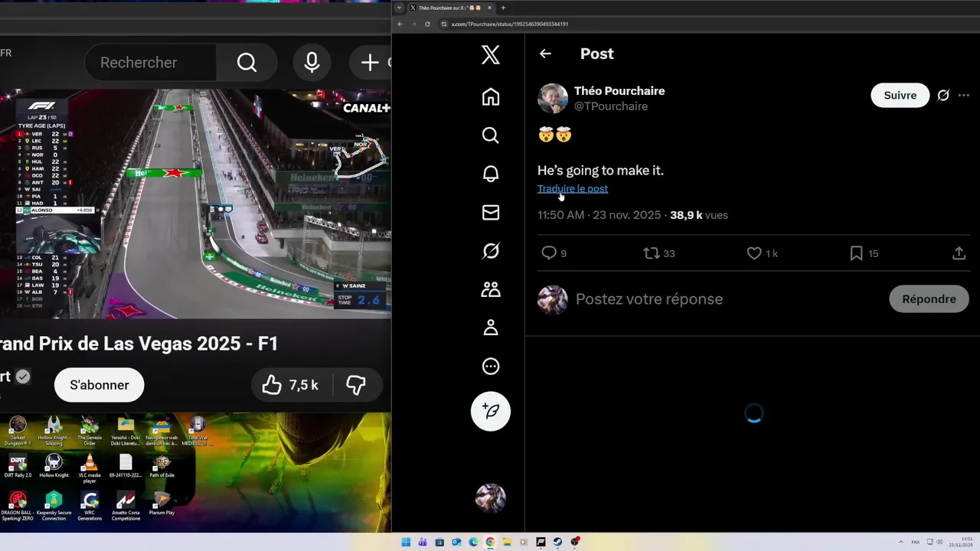Click Traduire le post link
Image resolution: width=980 pixels, height=551 pixels.
[x=573, y=188]
